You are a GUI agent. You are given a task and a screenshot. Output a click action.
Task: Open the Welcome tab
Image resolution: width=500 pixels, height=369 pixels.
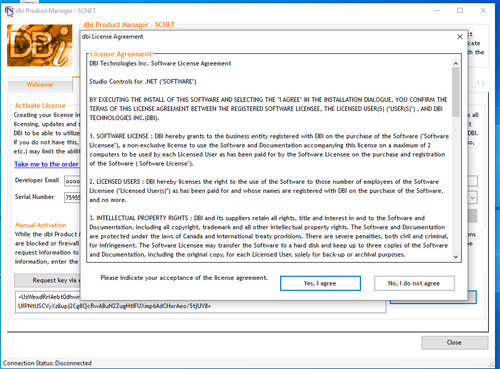click(x=40, y=85)
